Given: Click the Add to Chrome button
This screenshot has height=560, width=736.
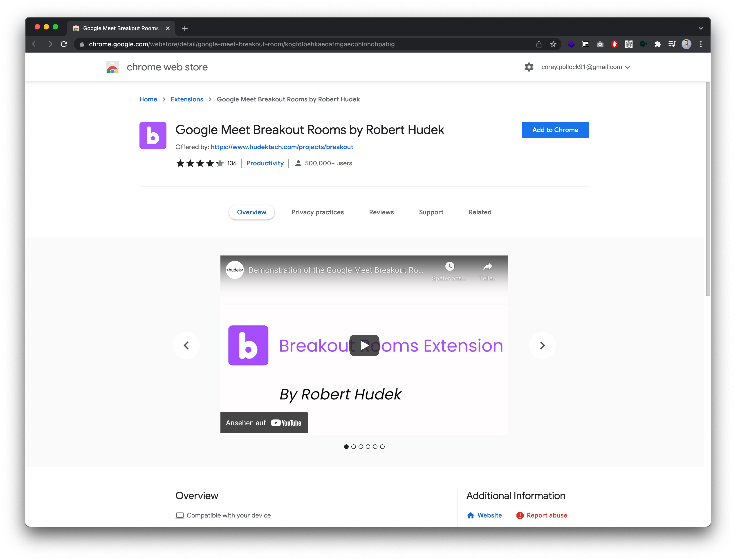Looking at the screenshot, I should tap(555, 130).
